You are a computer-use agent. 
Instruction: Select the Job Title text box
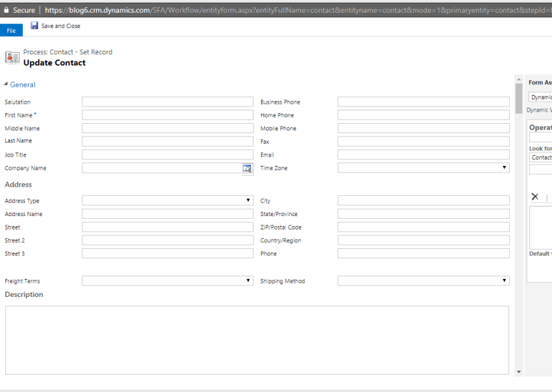point(167,155)
